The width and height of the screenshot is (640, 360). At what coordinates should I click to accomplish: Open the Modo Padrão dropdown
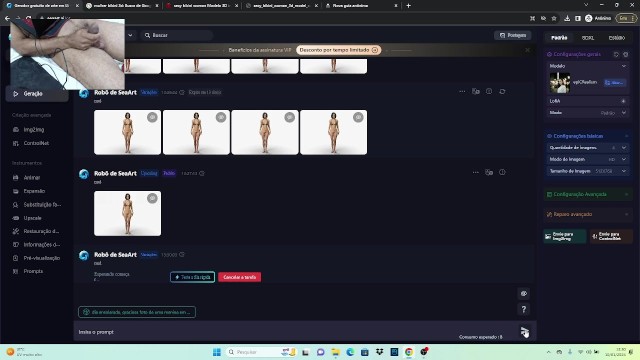coord(588,113)
